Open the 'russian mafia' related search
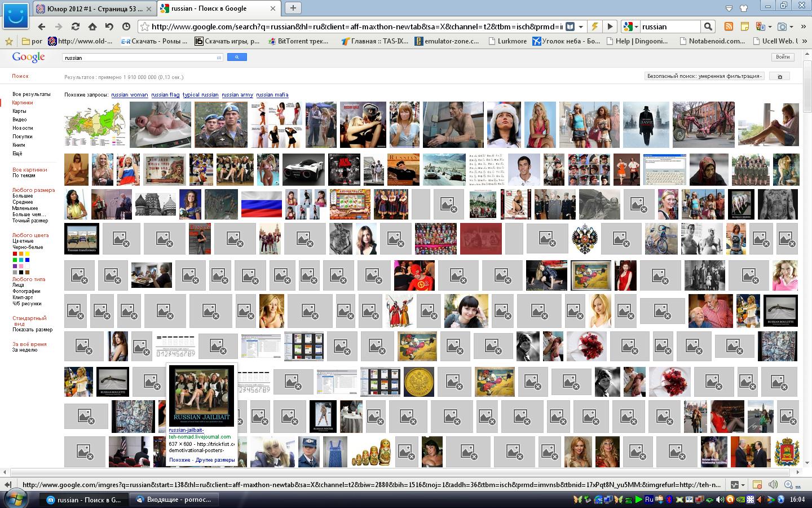Screen dimensions: 812x508 (272, 95)
